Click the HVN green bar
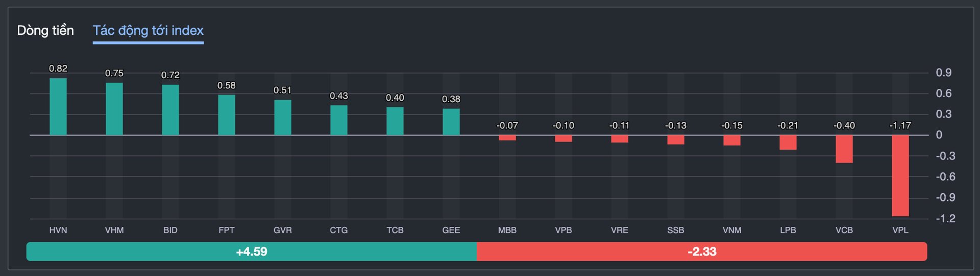980x276 pixels. 58,106
